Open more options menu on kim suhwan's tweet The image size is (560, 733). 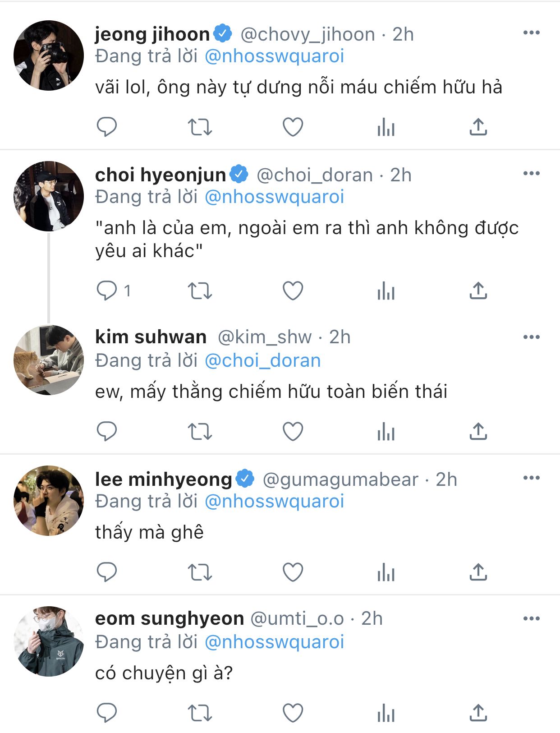pos(531,337)
